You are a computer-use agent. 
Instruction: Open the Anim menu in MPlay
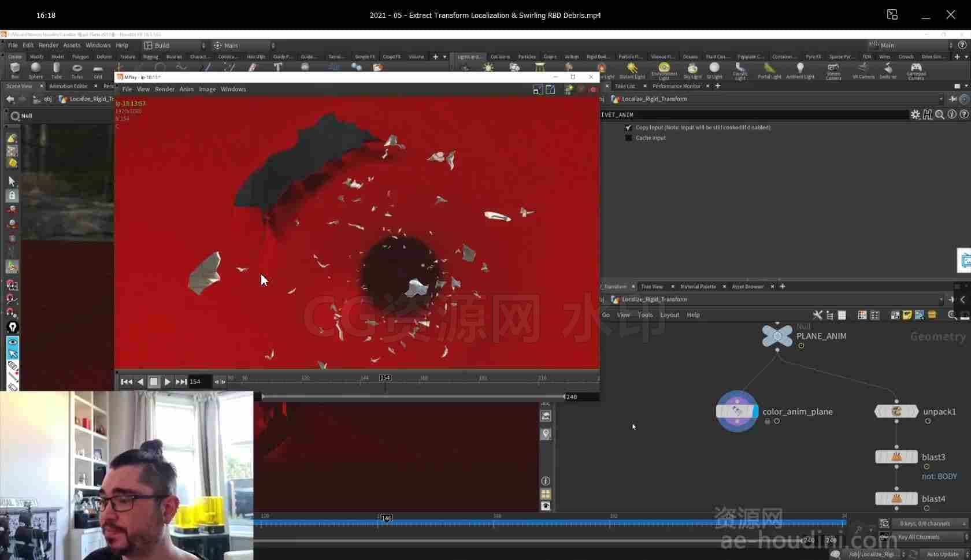[x=186, y=89]
